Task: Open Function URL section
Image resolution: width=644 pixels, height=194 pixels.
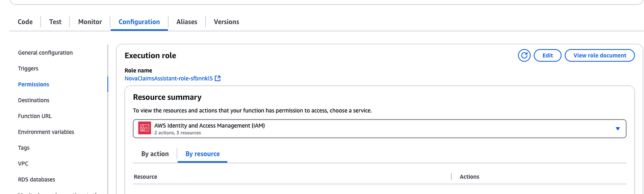Action: click(35, 116)
